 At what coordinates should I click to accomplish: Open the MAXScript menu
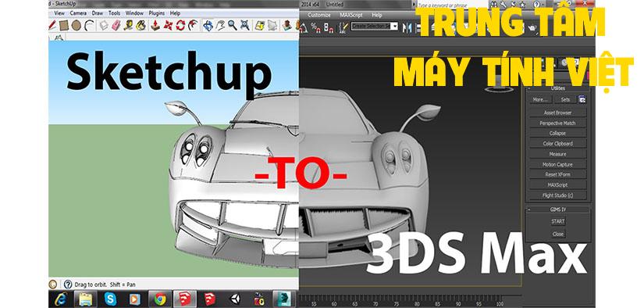coord(351,15)
